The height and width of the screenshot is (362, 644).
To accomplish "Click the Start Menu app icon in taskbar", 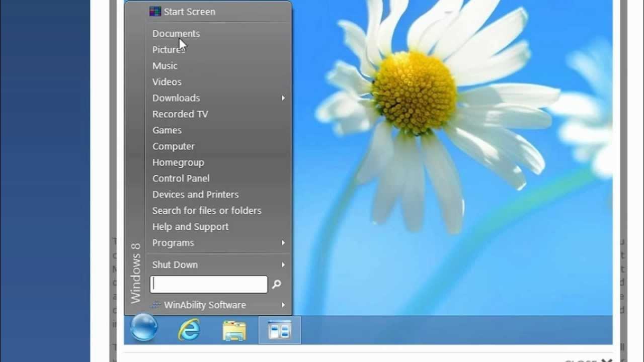I will [279, 330].
